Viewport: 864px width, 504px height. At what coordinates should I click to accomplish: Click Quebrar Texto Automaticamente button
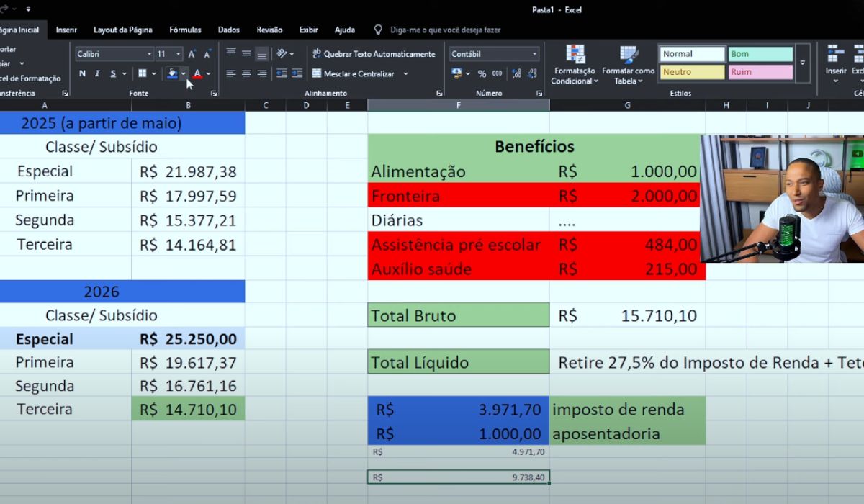pyautogui.click(x=374, y=54)
